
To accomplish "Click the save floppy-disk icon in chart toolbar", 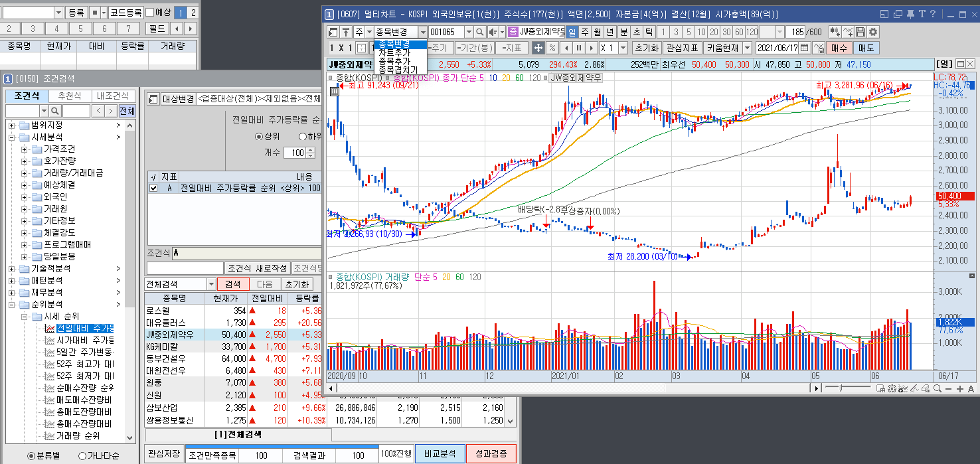I will tap(860, 32).
